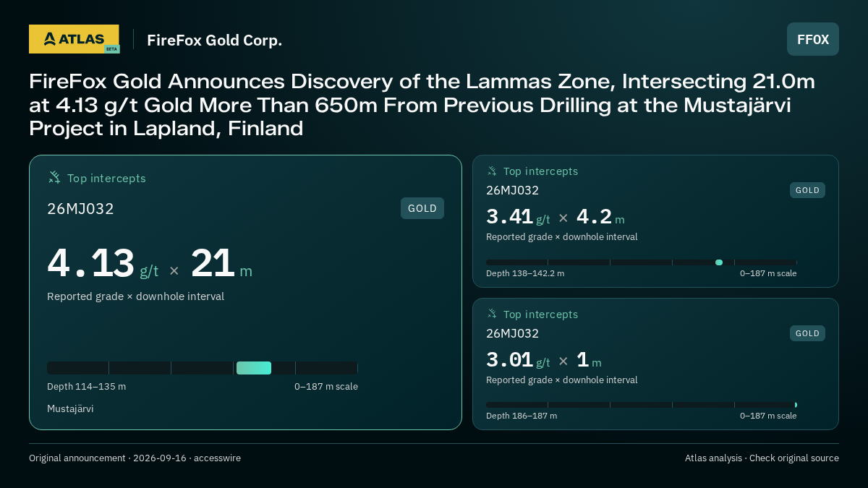Click the 26MJ032 hole ID in the 3.41 g/t card
The height and width of the screenshot is (488, 868).
coord(512,191)
